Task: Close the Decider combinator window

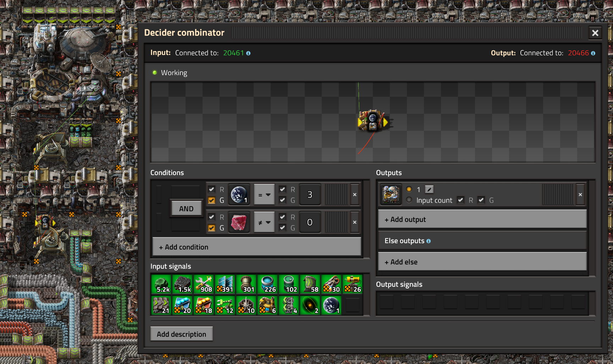Action: pyautogui.click(x=595, y=33)
